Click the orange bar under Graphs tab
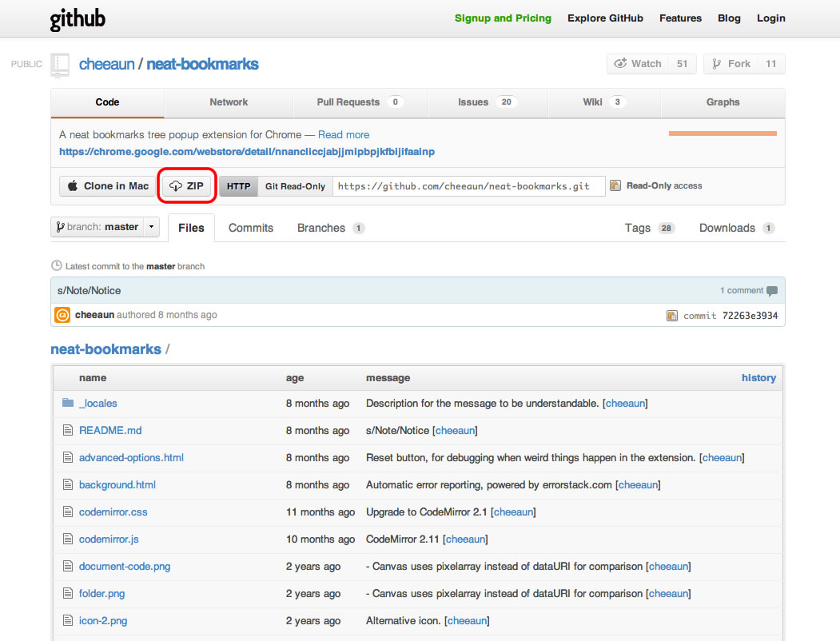The width and height of the screenshot is (840, 641). [x=723, y=133]
